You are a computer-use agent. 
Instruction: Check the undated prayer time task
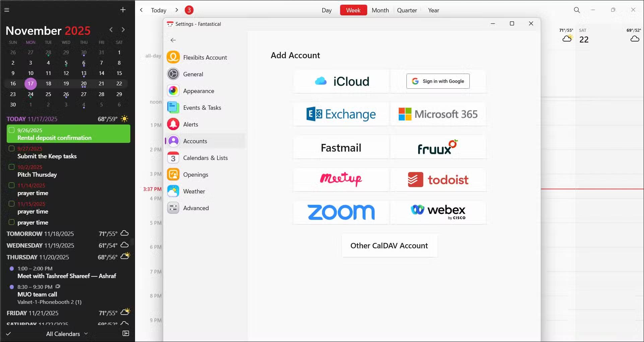(11, 222)
